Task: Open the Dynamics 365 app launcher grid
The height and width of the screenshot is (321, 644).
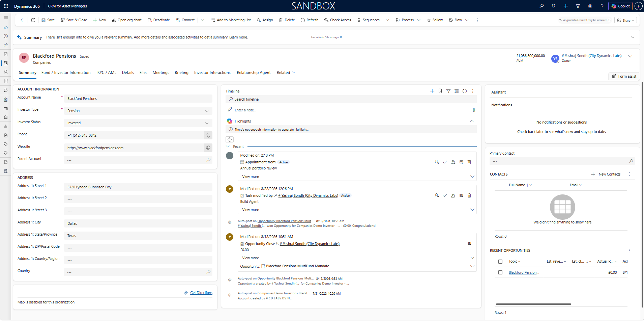Action: (x=6, y=6)
